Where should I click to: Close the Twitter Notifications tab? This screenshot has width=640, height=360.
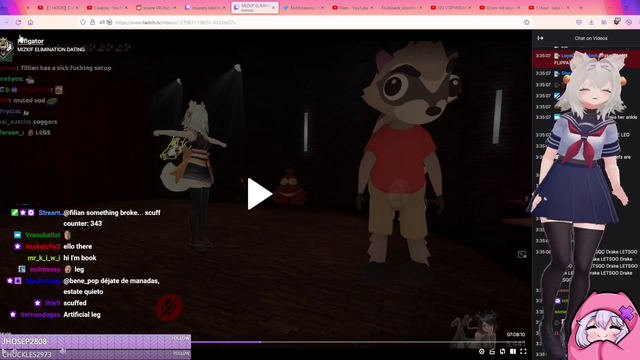tap(322, 8)
